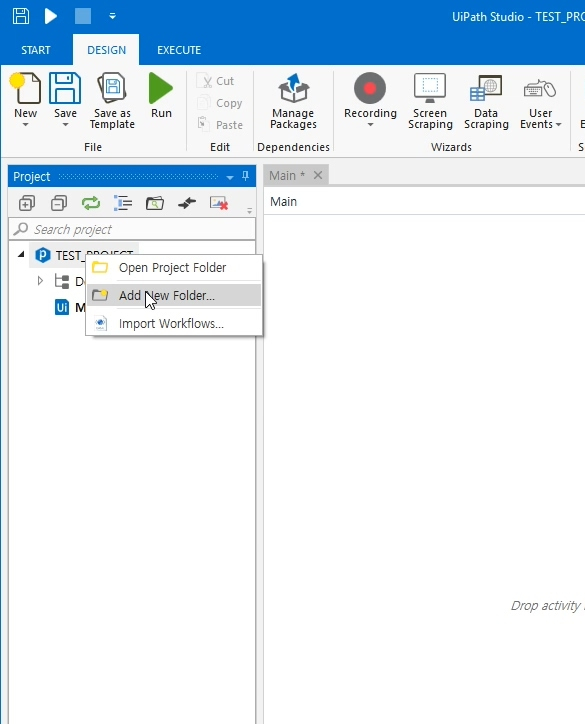The image size is (585, 724).
Task: Click the Paste command
Action: pos(220,125)
